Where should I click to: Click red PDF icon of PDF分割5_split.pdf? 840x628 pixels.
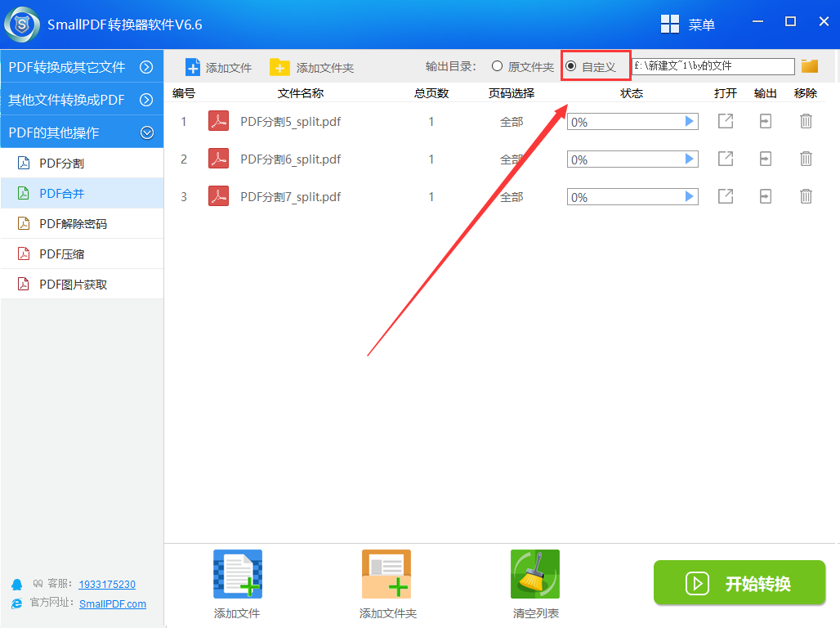(x=218, y=121)
